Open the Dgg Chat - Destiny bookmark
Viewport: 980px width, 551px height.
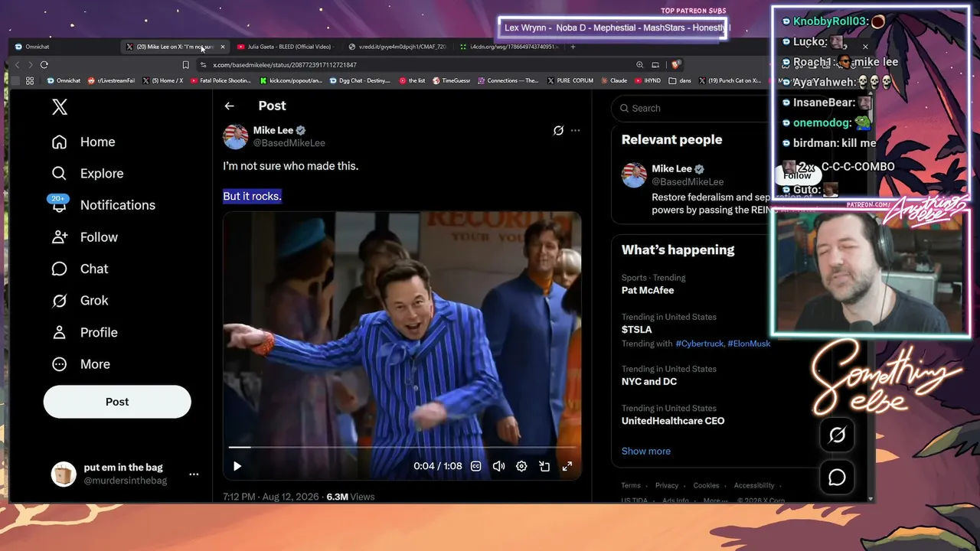pos(360,80)
